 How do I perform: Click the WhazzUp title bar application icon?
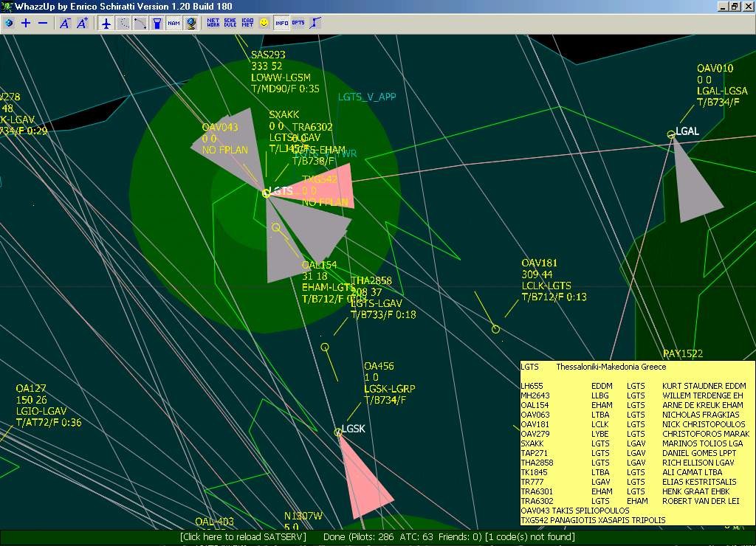coord(7,6)
